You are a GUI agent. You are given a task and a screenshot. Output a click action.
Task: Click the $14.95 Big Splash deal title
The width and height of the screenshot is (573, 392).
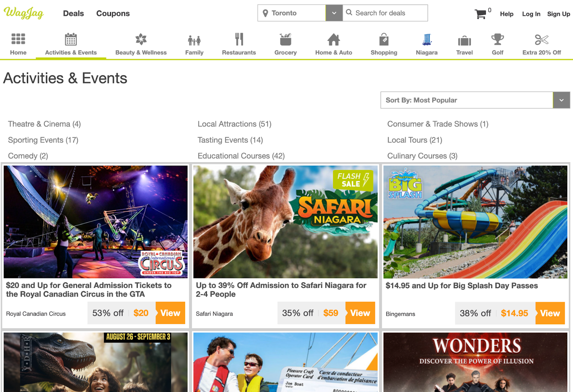[462, 286]
